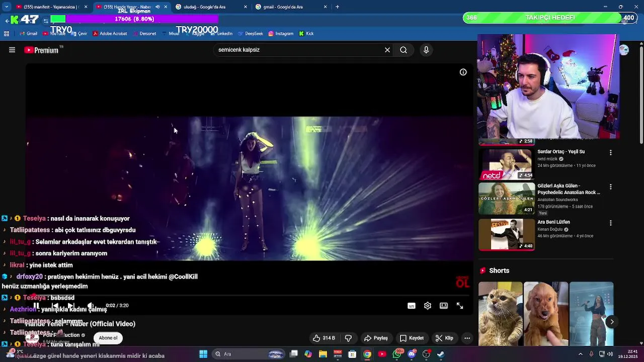Enter full screen mode

tap(460, 306)
